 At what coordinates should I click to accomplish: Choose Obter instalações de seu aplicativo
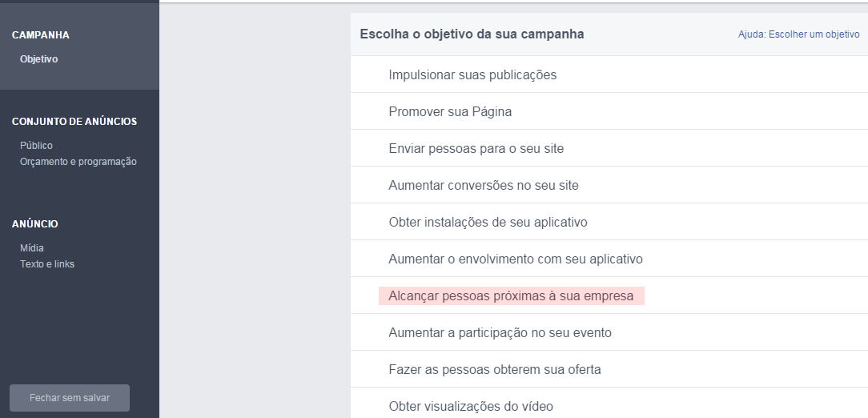(488, 223)
